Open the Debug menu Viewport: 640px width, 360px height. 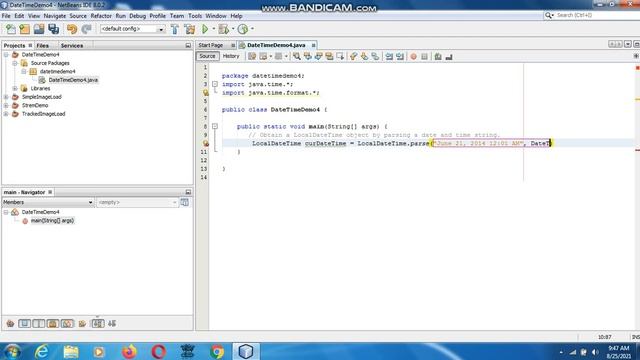(x=138, y=16)
